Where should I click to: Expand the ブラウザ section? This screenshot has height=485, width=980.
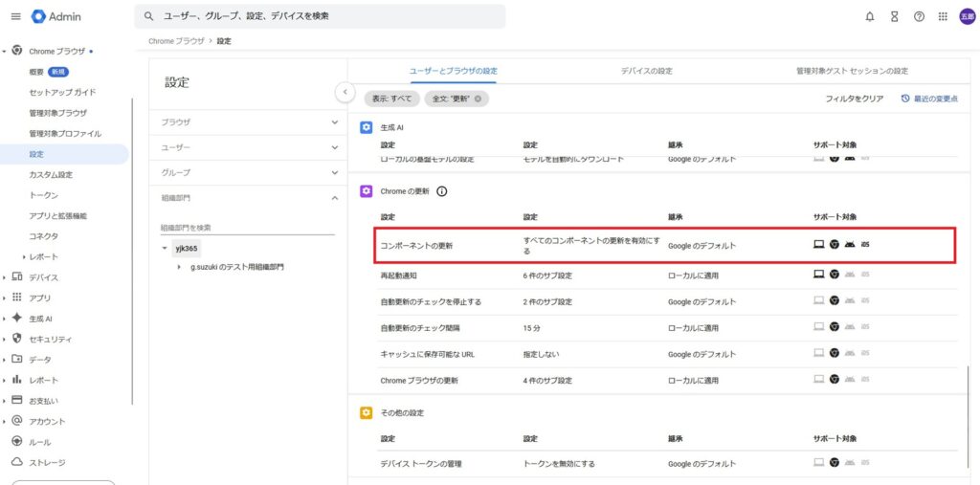[334, 122]
